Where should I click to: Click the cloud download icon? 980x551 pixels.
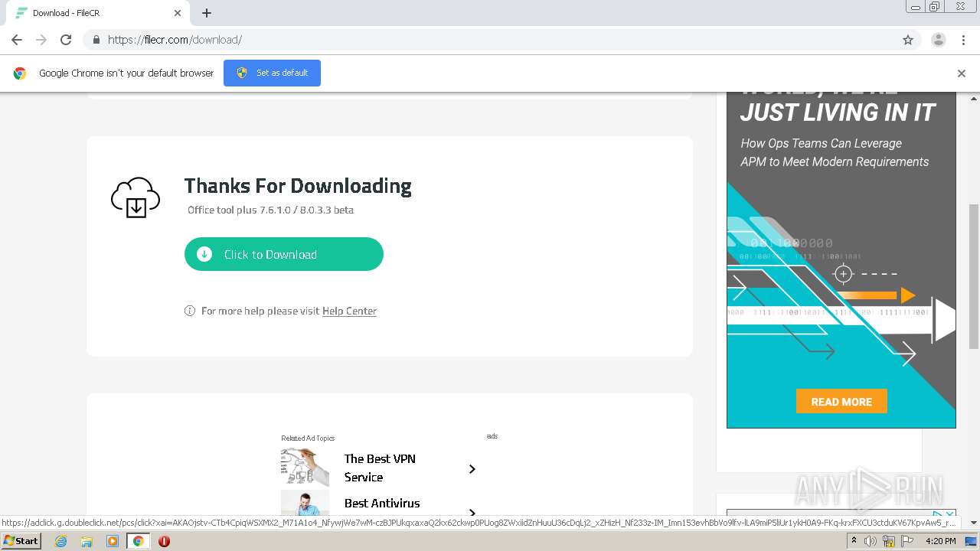coord(136,197)
